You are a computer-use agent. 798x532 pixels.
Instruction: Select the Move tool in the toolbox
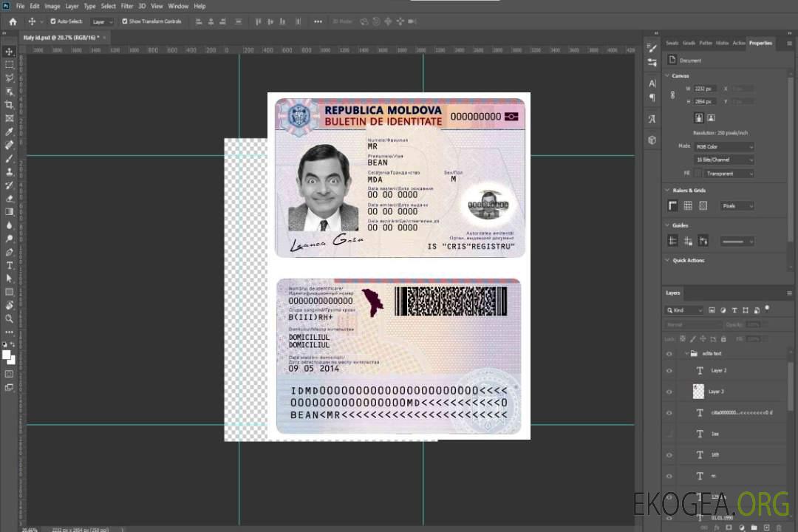pos(9,52)
